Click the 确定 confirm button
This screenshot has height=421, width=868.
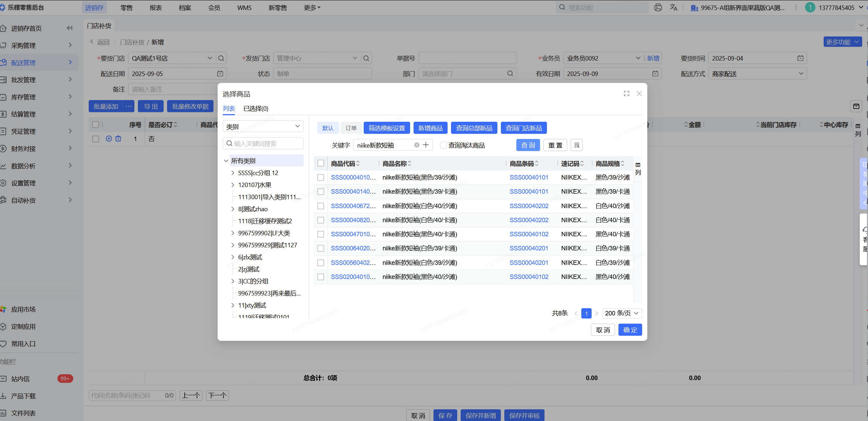[630, 330]
